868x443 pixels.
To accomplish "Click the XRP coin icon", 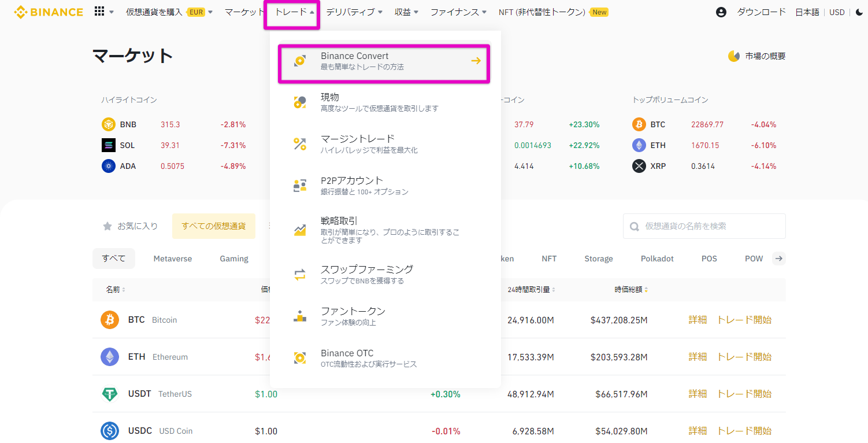I will (x=639, y=166).
